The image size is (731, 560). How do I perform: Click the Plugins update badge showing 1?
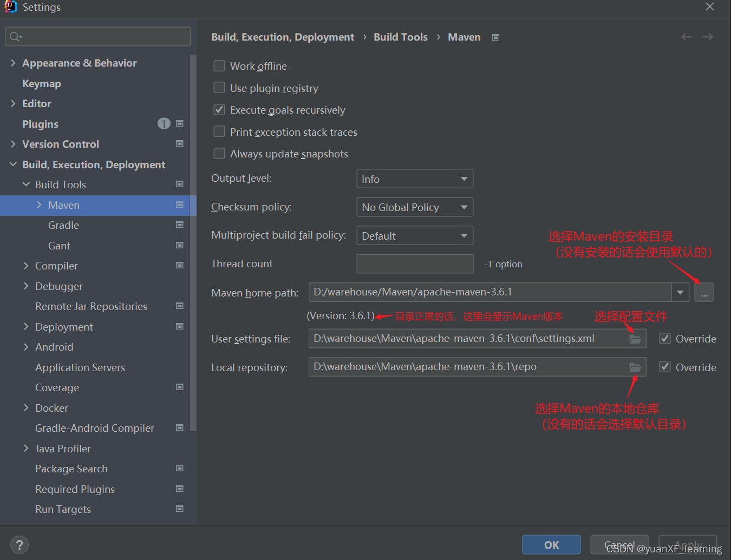click(164, 123)
